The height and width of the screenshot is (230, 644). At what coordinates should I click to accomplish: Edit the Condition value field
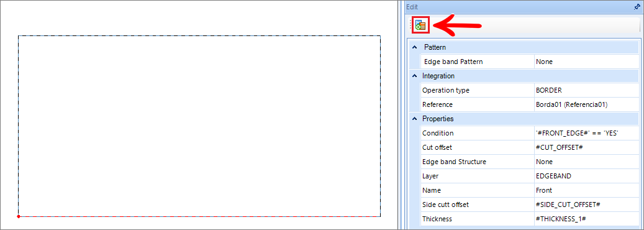point(587,133)
